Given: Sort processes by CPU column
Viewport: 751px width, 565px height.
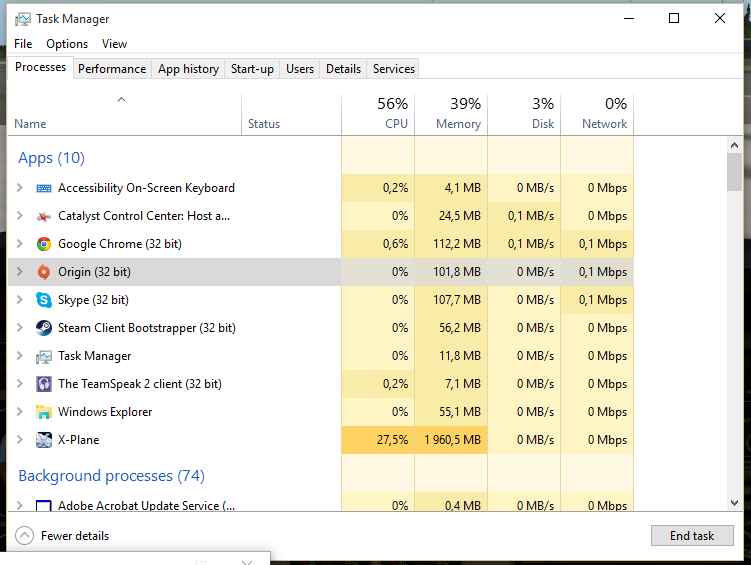Looking at the screenshot, I should coord(378,115).
